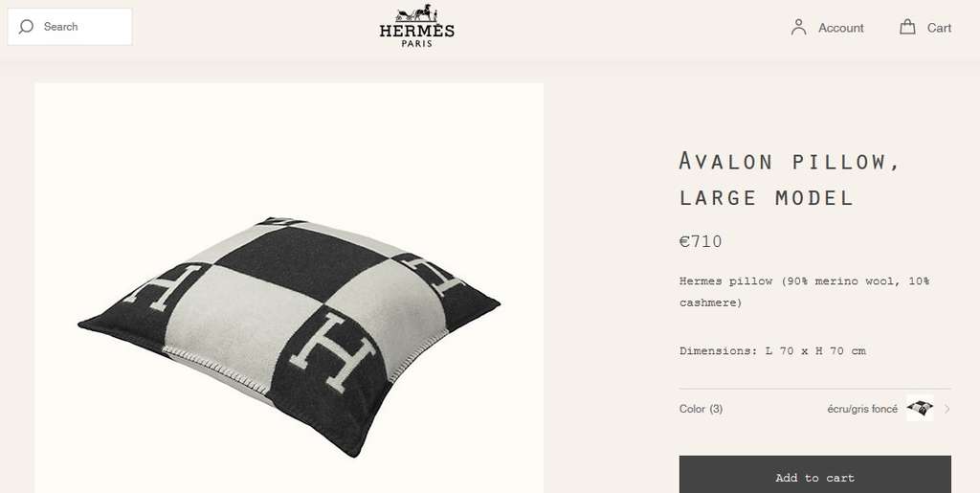Click the large white H on the pillow's front corner

[331, 351]
